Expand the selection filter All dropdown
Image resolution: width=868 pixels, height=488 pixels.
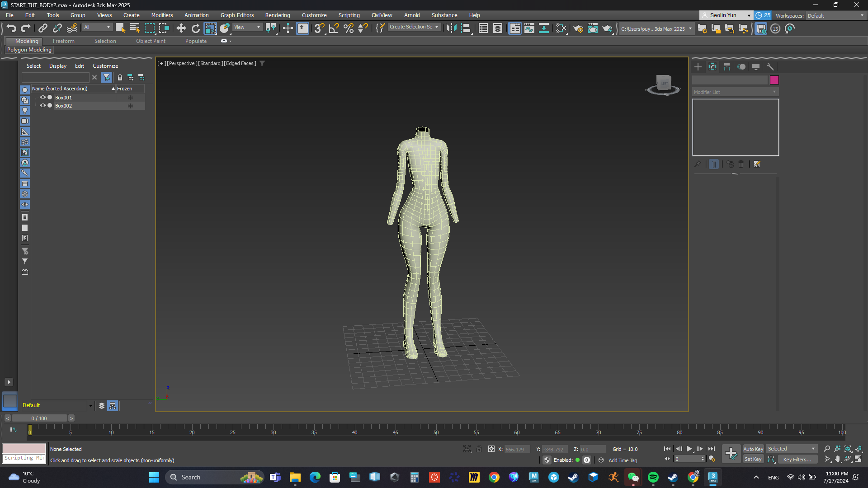[x=97, y=27]
